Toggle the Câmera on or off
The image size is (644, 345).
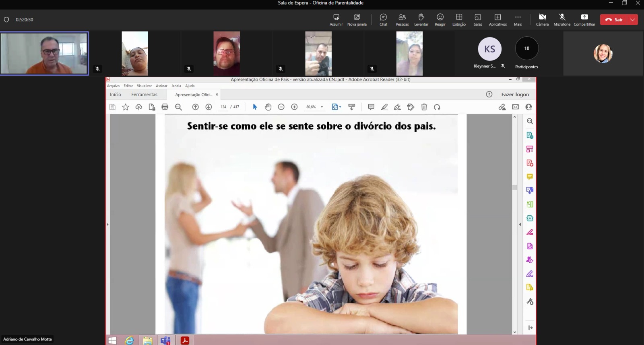(542, 19)
